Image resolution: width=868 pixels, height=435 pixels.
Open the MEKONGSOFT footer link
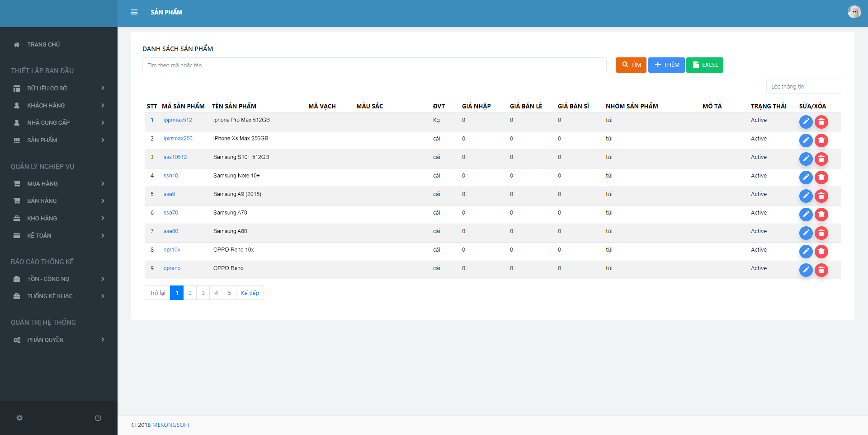point(171,425)
